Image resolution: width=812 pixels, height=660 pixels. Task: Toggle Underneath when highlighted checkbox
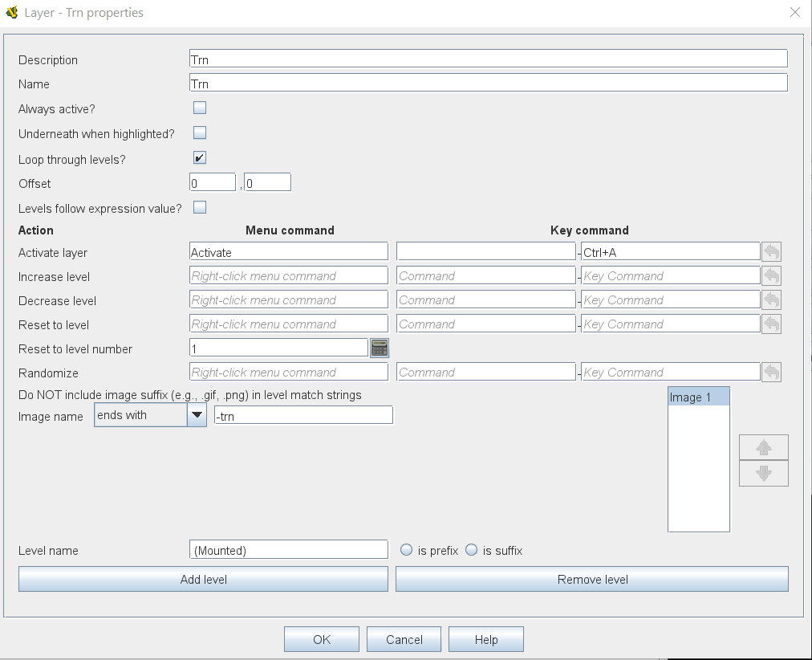point(200,132)
